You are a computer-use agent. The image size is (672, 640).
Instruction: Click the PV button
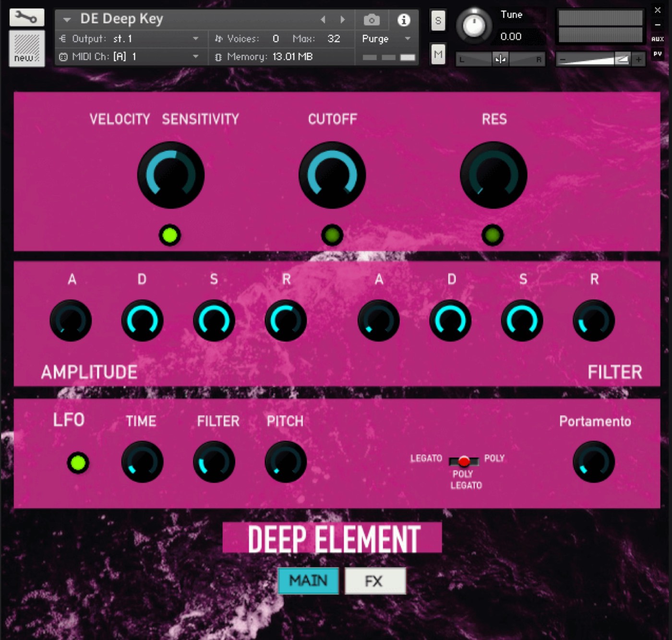click(658, 54)
